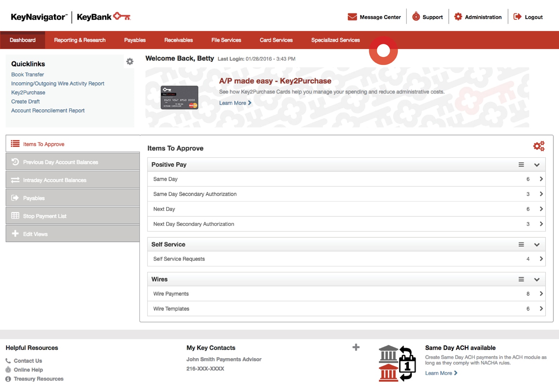Image resolution: width=559 pixels, height=392 pixels.
Task: Open Items To Approve settings gears
Action: click(x=539, y=146)
